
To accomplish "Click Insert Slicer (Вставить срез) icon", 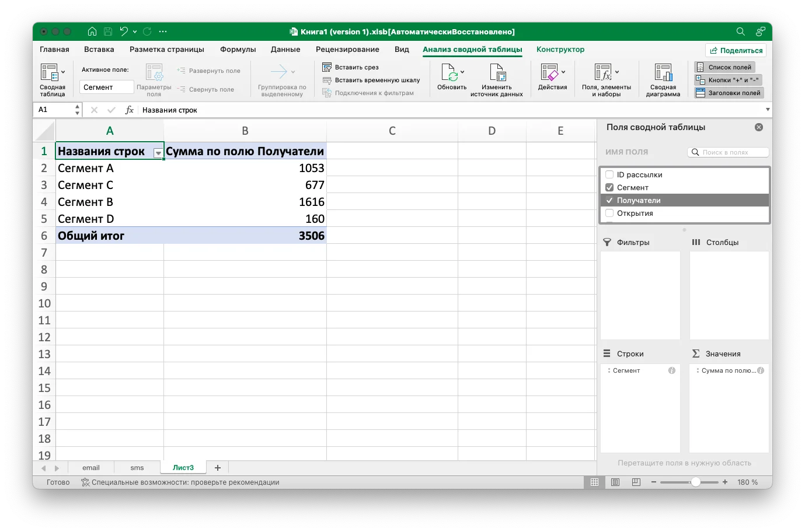I will tap(327, 67).
